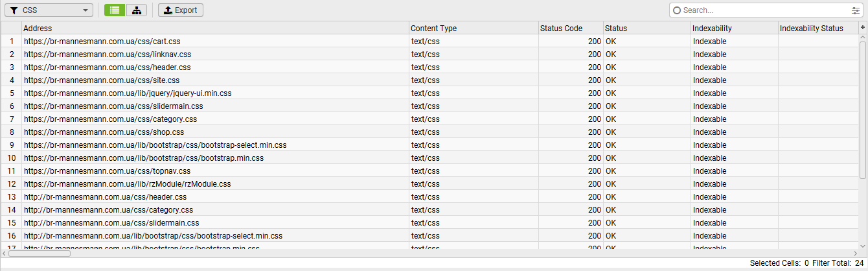Click the funnel icon on CSS filter
868x271 pixels.
[14, 10]
